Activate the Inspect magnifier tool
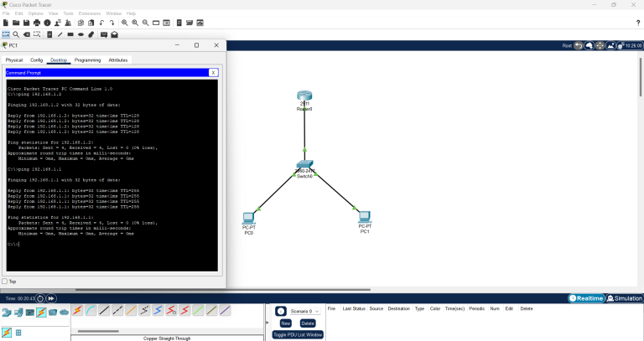The image size is (644, 341). coord(16,34)
